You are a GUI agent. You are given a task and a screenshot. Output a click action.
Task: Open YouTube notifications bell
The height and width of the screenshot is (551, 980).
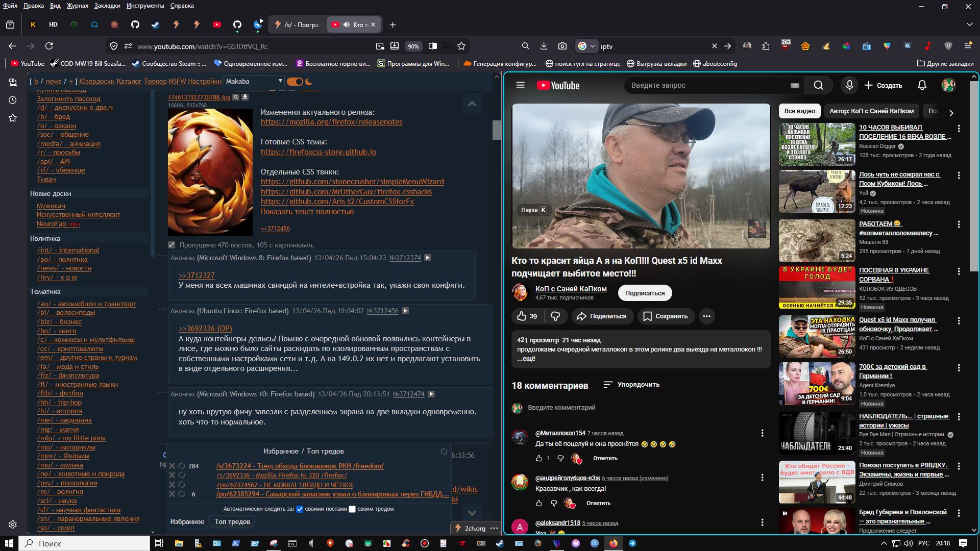click(922, 85)
